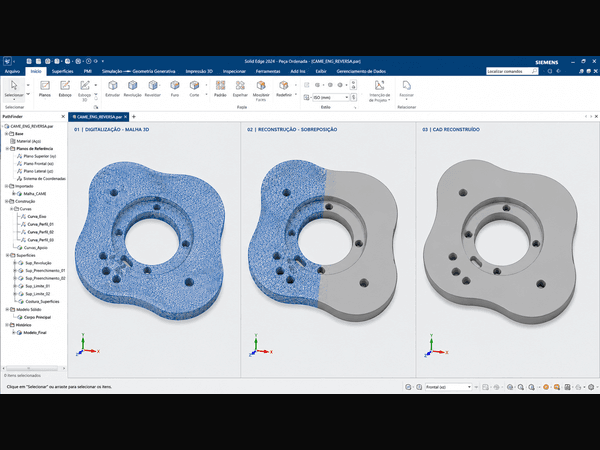The image size is (600, 450).
Task: Click the Solid Edge application button
Action: [x=7, y=61]
